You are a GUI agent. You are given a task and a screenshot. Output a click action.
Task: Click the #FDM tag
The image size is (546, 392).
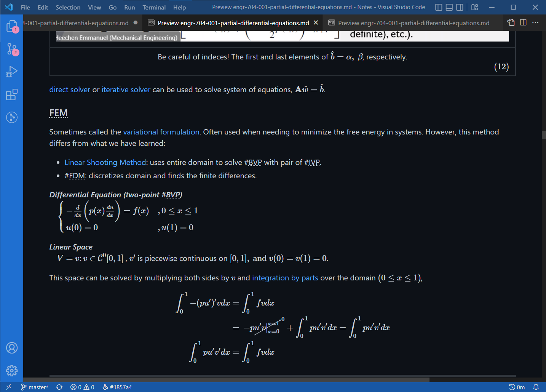[75, 176]
